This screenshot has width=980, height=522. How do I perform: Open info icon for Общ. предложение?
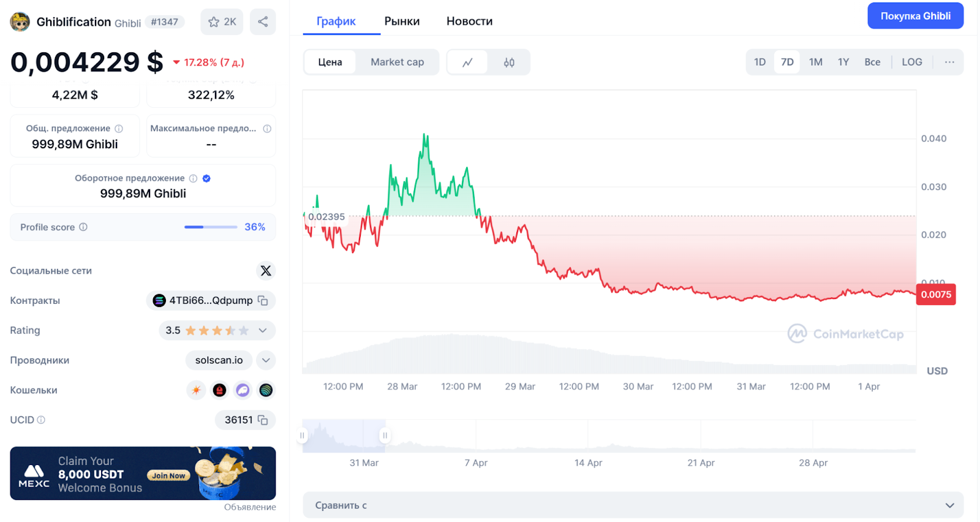pos(119,129)
